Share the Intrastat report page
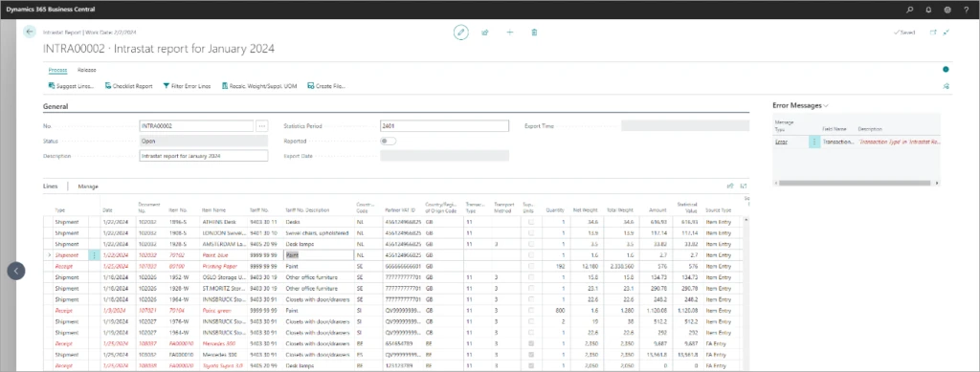Viewport: 980px width, 372px height. tap(485, 32)
